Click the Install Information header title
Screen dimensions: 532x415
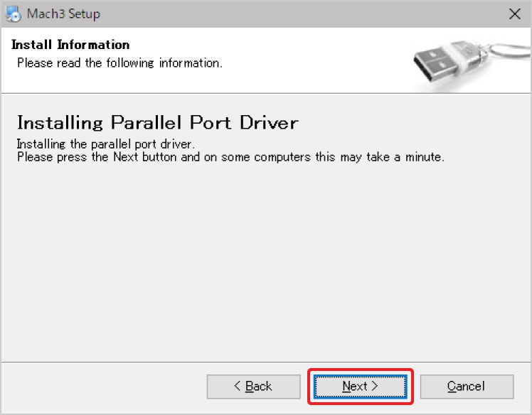(x=70, y=45)
